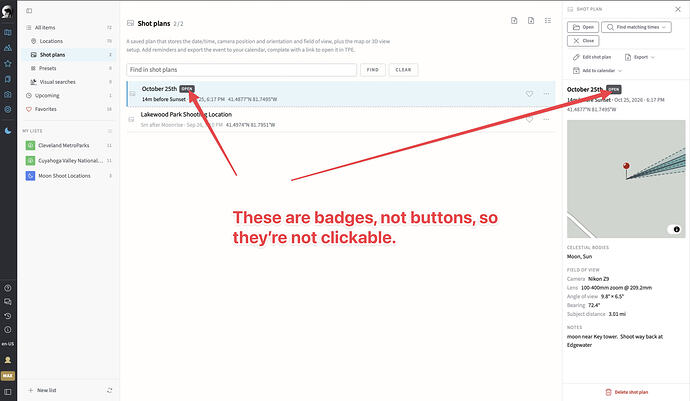Toggle the panel layout icon at the rail bottom

pos(8,392)
